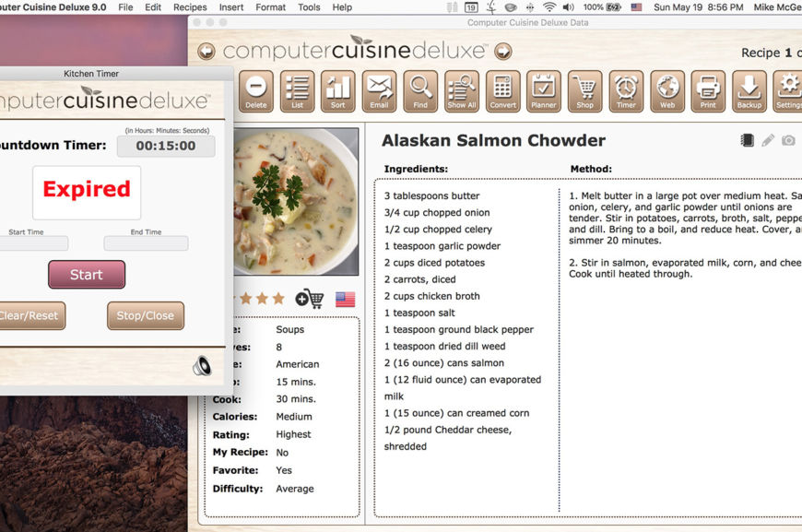The height and width of the screenshot is (532, 802).
Task: Click the Backup toolbar icon
Action: click(749, 91)
